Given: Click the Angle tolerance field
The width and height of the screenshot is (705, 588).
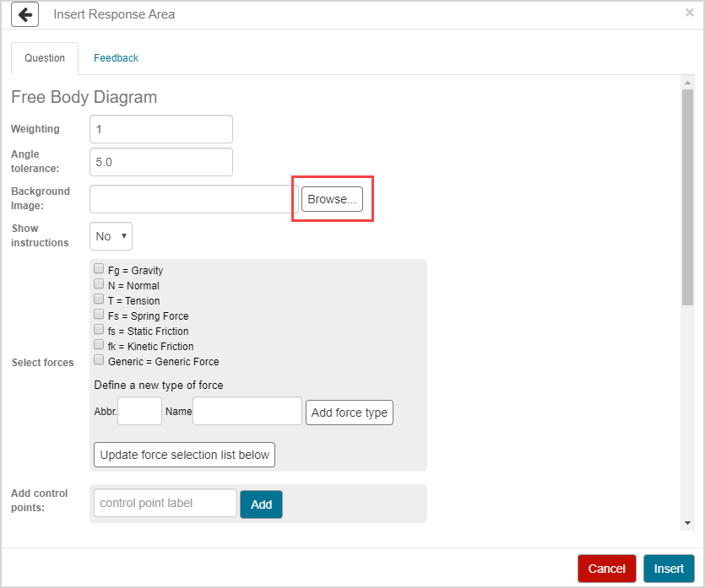Looking at the screenshot, I should tap(160, 162).
